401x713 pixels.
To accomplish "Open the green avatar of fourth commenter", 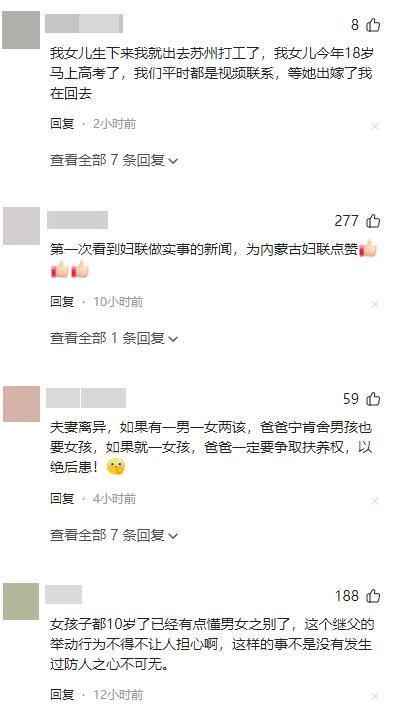I will point(21,601).
